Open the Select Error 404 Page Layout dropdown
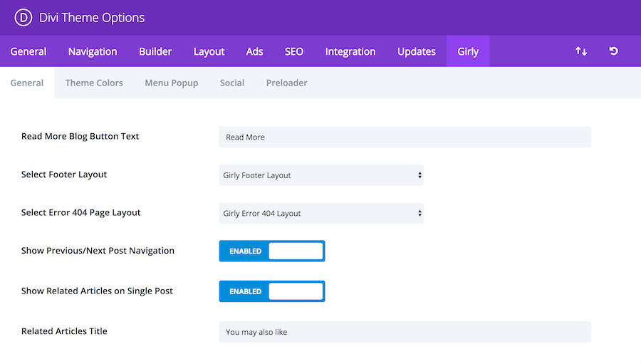This screenshot has width=641, height=364. [321, 213]
